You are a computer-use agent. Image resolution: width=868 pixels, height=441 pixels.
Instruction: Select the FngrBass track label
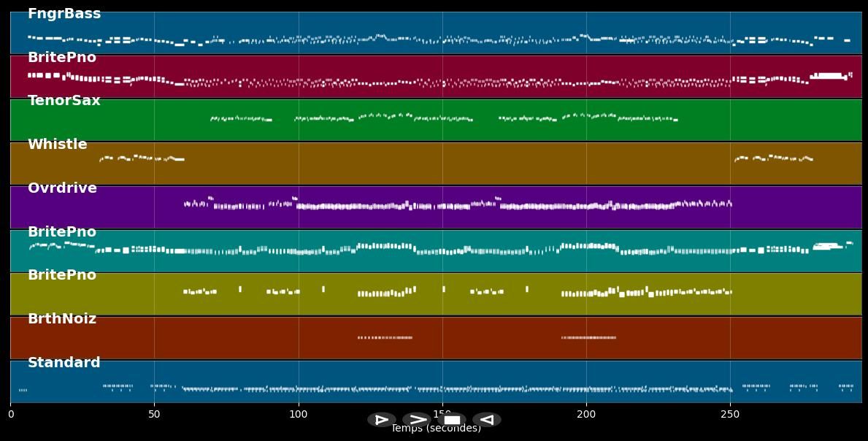[64, 14]
